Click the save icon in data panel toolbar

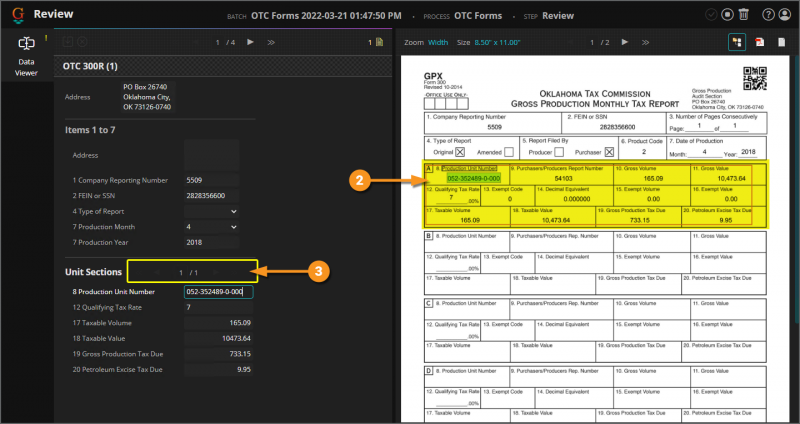pos(68,42)
